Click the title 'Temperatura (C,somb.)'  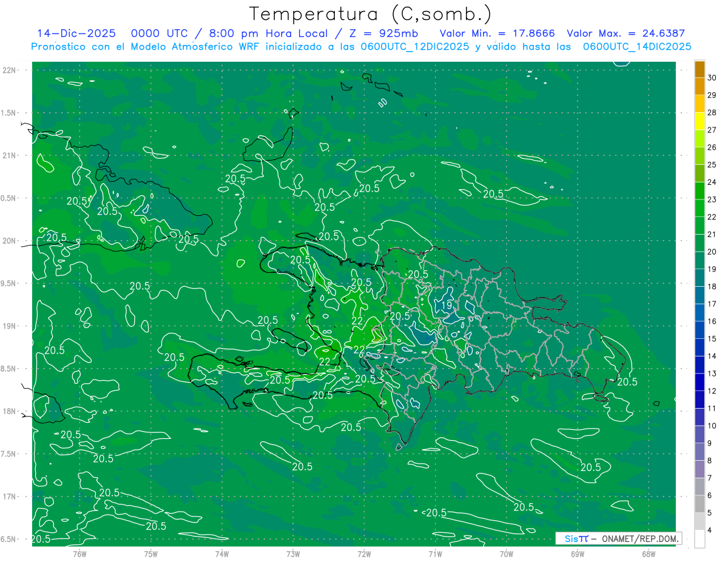click(370, 13)
